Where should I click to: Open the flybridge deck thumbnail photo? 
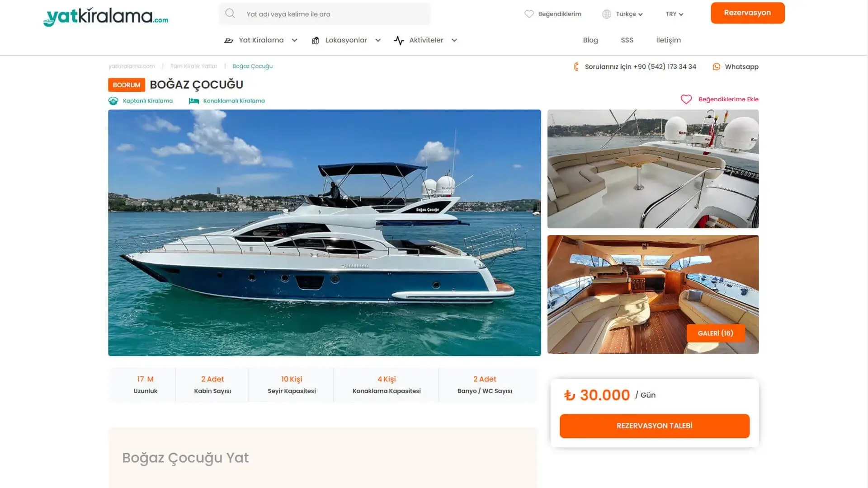coord(653,169)
